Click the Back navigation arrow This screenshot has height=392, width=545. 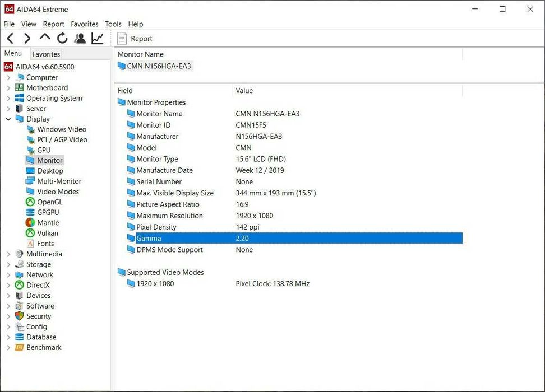[11, 38]
